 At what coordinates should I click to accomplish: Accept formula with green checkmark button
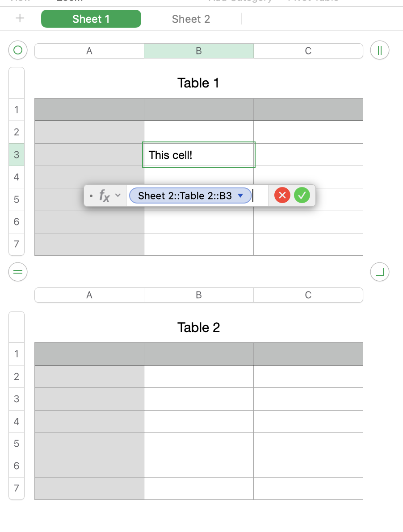(x=302, y=195)
